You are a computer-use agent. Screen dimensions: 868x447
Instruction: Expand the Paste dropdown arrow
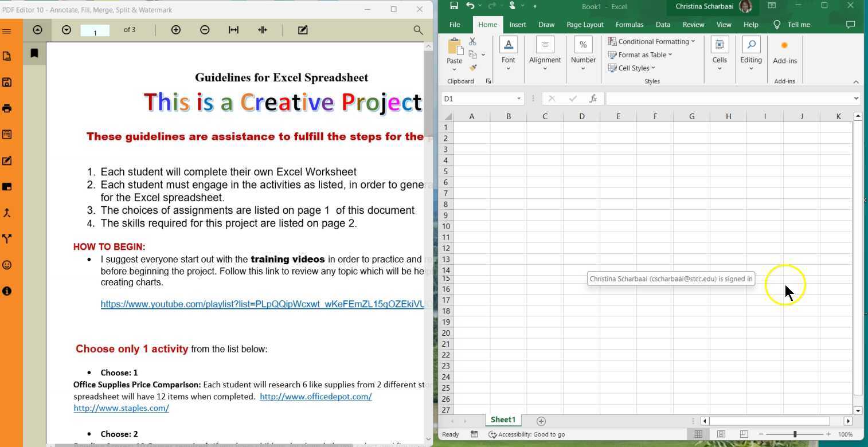pos(454,68)
